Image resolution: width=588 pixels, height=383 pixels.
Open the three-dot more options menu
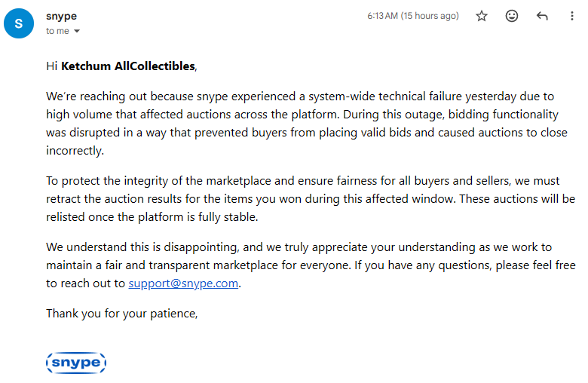(571, 16)
